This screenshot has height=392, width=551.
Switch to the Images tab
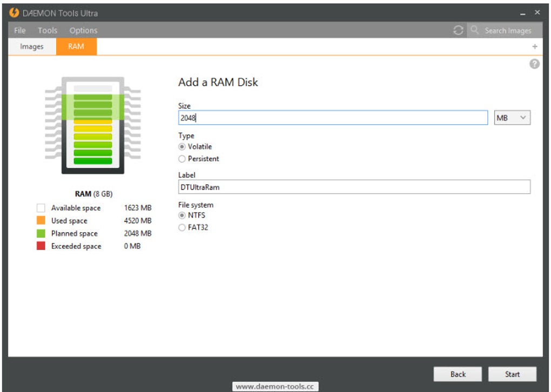32,46
